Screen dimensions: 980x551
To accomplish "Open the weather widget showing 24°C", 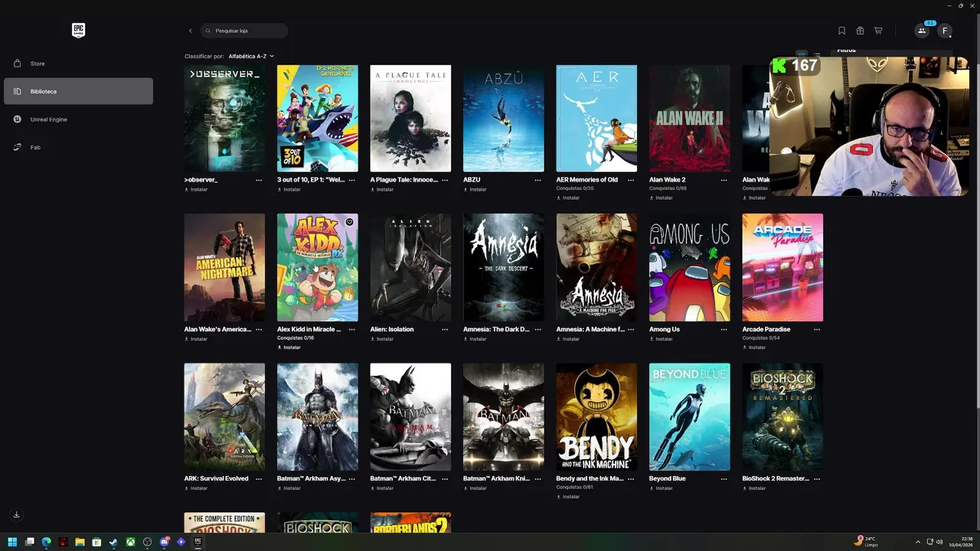I will point(867,542).
